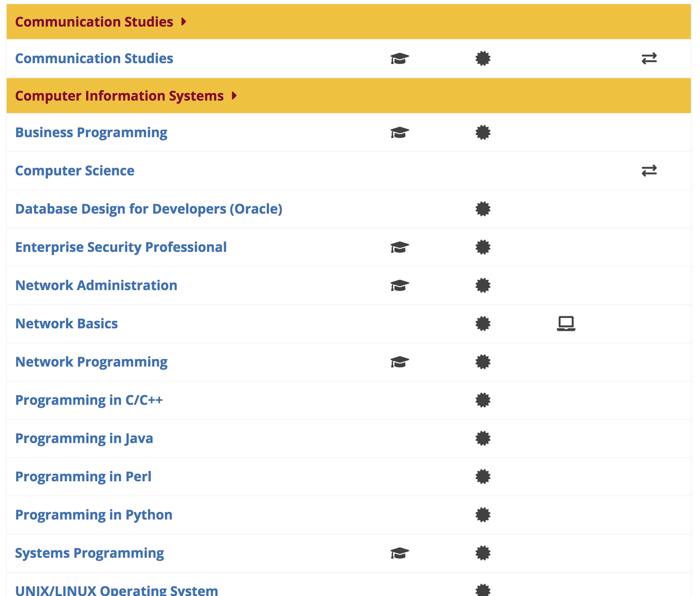This screenshot has height=596, width=700.
Task: Open the Computer Science program link
Action: pos(75,171)
